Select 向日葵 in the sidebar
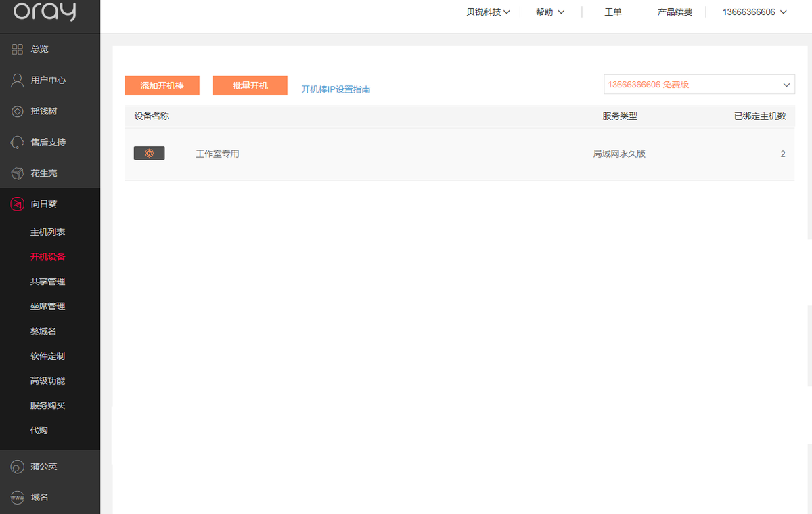 44,204
